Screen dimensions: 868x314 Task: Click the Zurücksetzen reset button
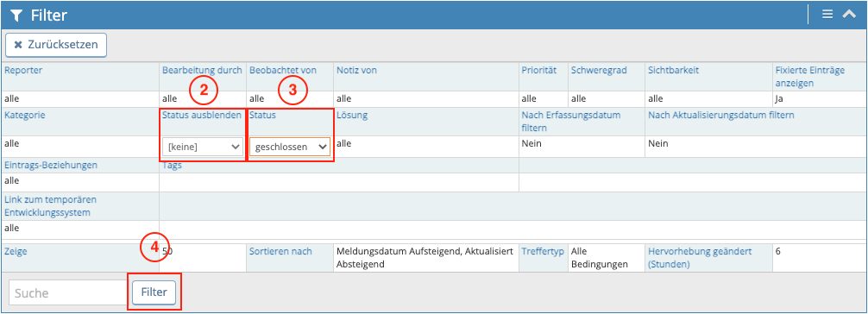click(56, 45)
